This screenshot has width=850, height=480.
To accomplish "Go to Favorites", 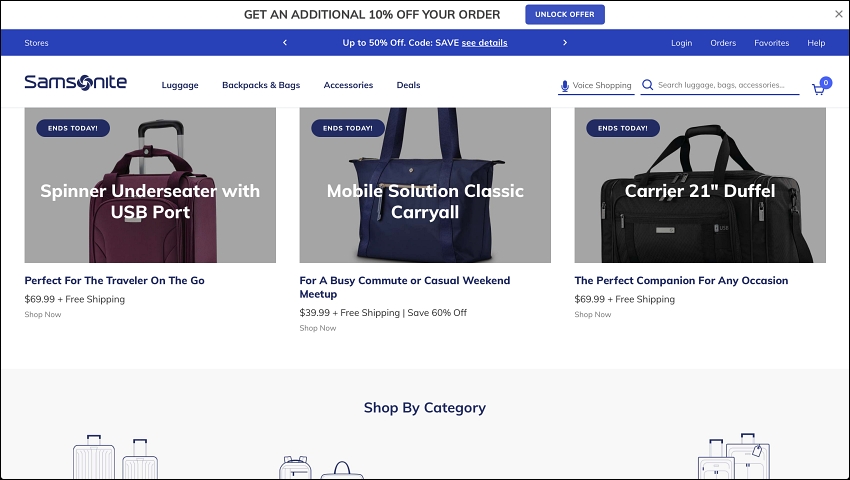I will (771, 43).
